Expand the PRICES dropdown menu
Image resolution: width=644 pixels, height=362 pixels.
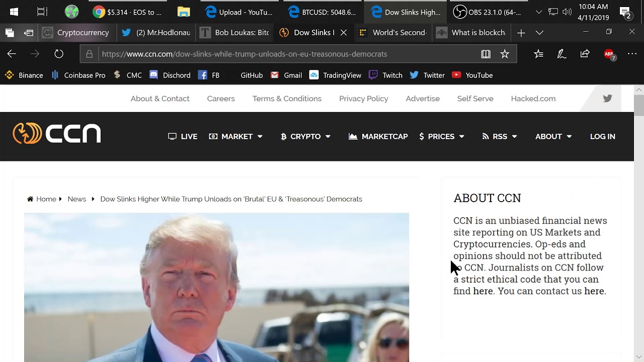coord(442,136)
